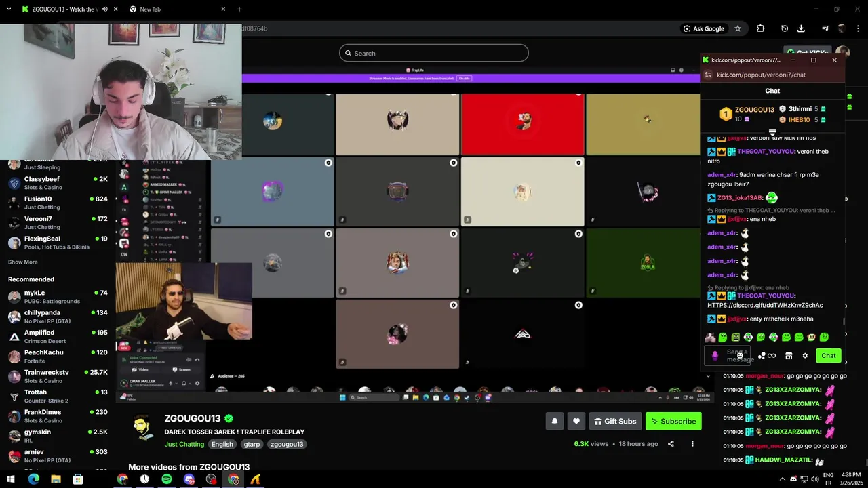View site information icon in popout chat
Screen dimensions: 868x488
[x=708, y=75]
